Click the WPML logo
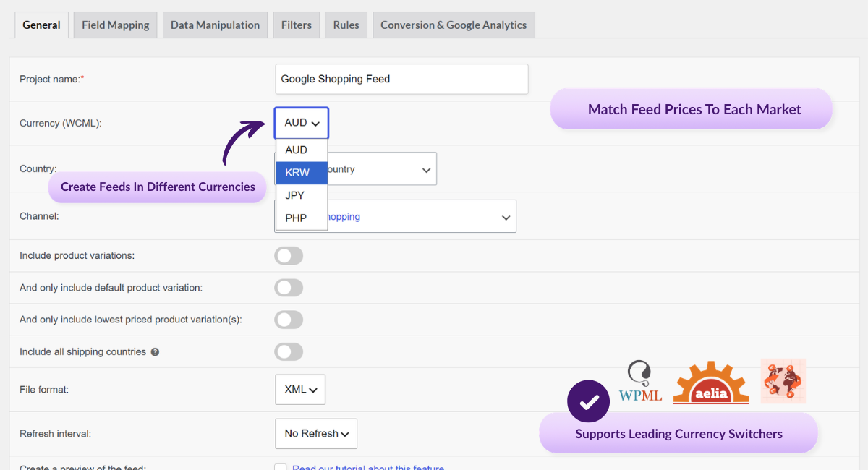Image resolution: width=868 pixels, height=470 pixels. point(640,381)
